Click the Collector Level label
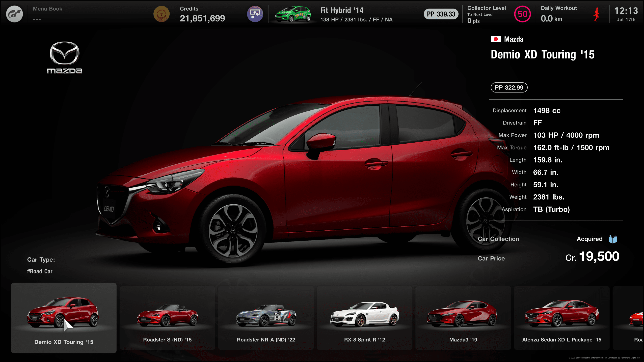The image size is (644, 362). tap(487, 8)
